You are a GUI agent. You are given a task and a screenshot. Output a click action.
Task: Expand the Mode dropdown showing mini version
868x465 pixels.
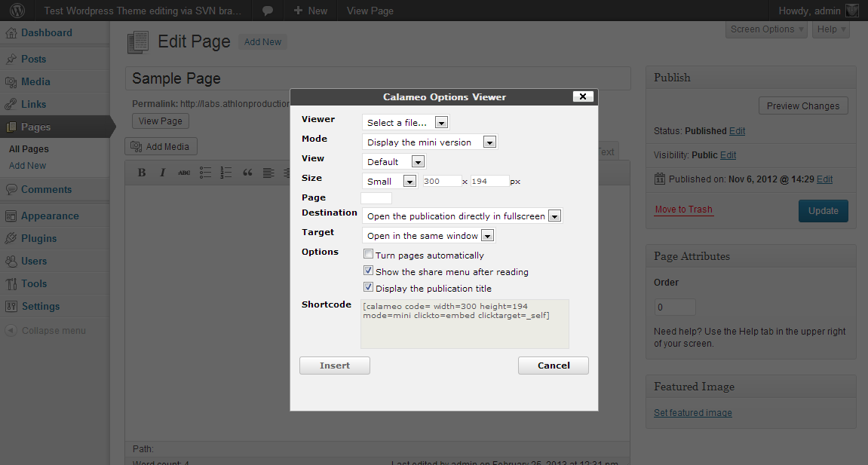pyautogui.click(x=430, y=142)
